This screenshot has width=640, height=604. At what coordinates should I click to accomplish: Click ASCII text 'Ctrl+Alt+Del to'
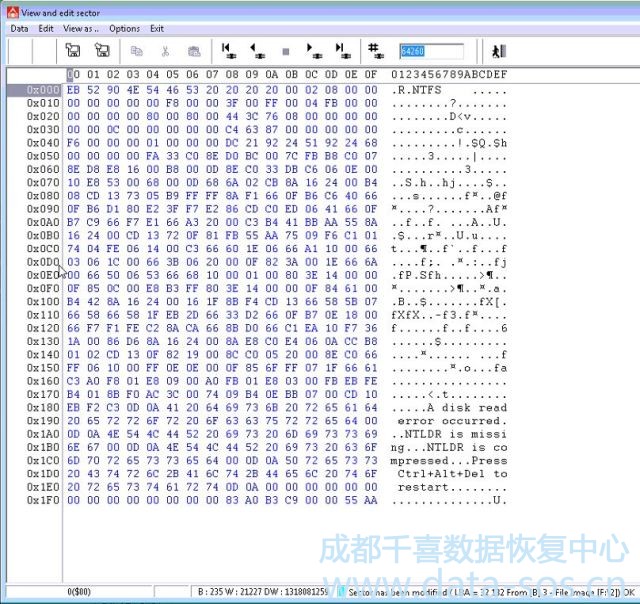tap(453, 473)
